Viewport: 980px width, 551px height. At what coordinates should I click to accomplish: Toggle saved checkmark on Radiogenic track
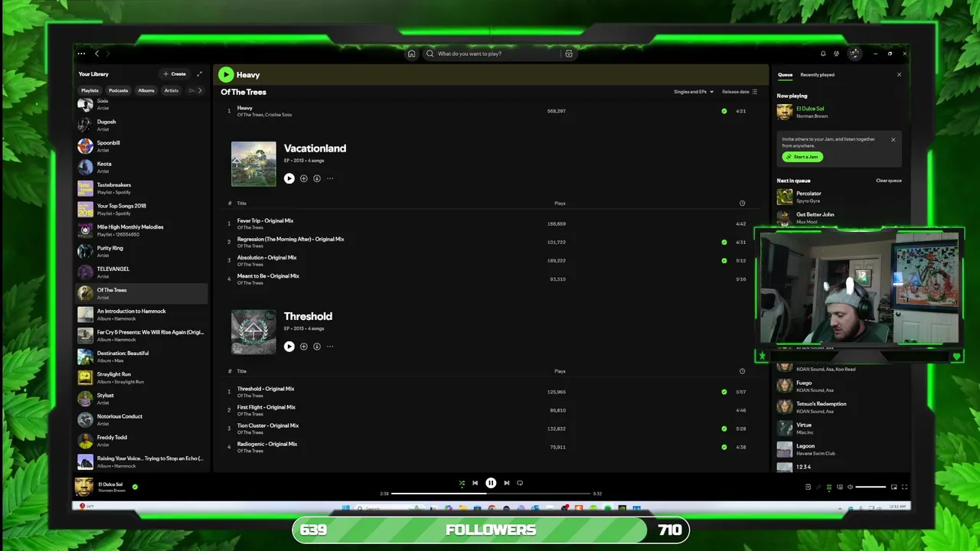coord(724,447)
